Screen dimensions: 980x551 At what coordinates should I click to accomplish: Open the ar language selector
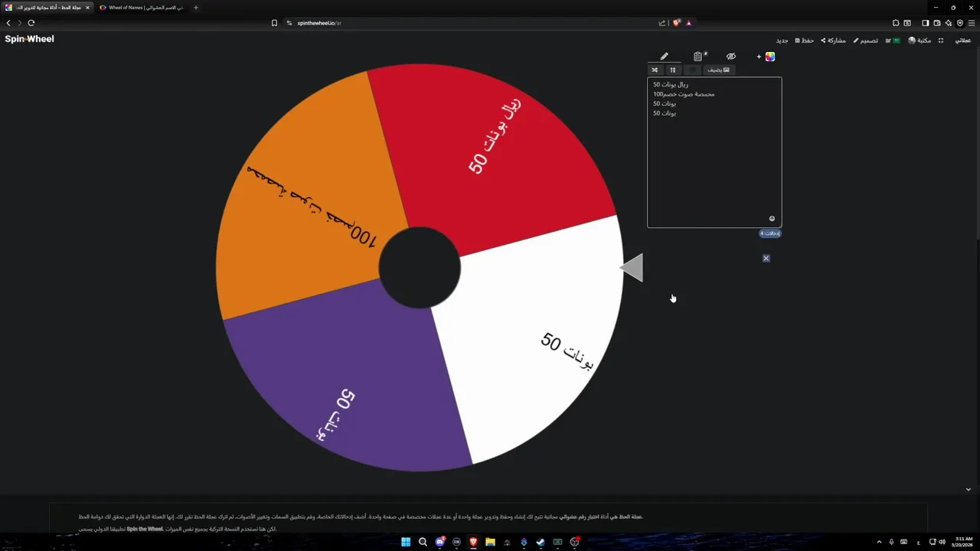893,41
